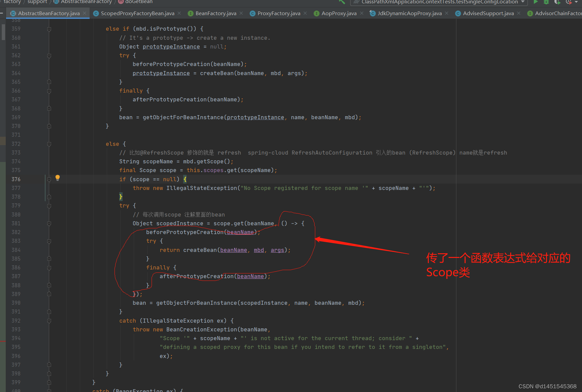The image size is (582, 392).
Task: Close the ScopedProxyFactoryBean.java tab
Action: [x=179, y=13]
